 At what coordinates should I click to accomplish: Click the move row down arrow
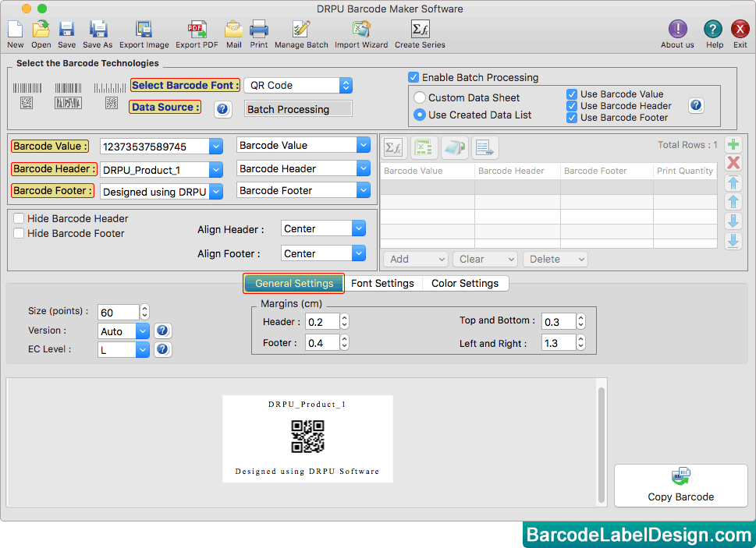733,221
